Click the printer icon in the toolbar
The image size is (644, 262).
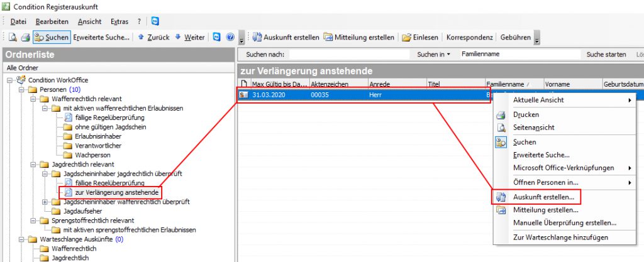[25, 37]
